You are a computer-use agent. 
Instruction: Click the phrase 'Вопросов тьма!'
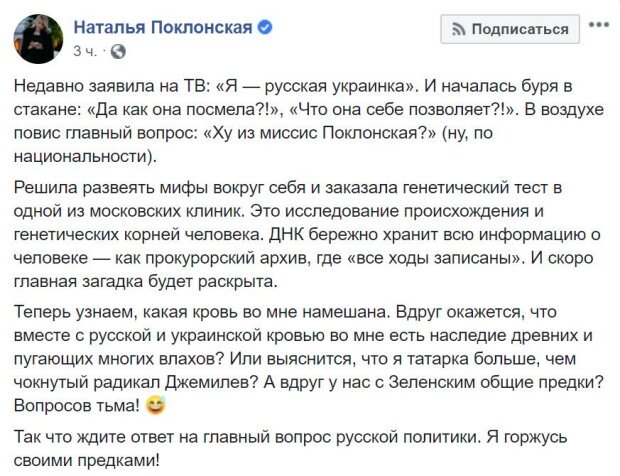coord(77,406)
